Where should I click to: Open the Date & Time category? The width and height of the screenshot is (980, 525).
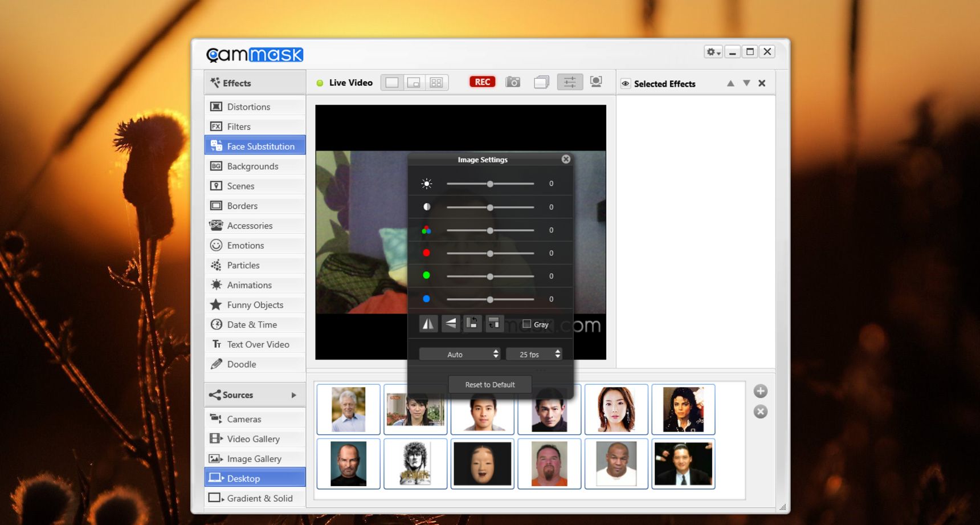tap(255, 324)
